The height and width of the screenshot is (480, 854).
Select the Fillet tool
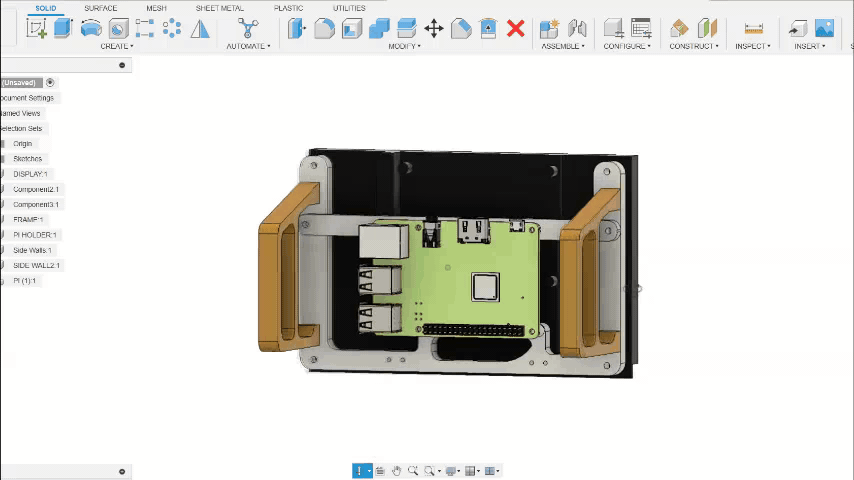pyautogui.click(x=325, y=28)
